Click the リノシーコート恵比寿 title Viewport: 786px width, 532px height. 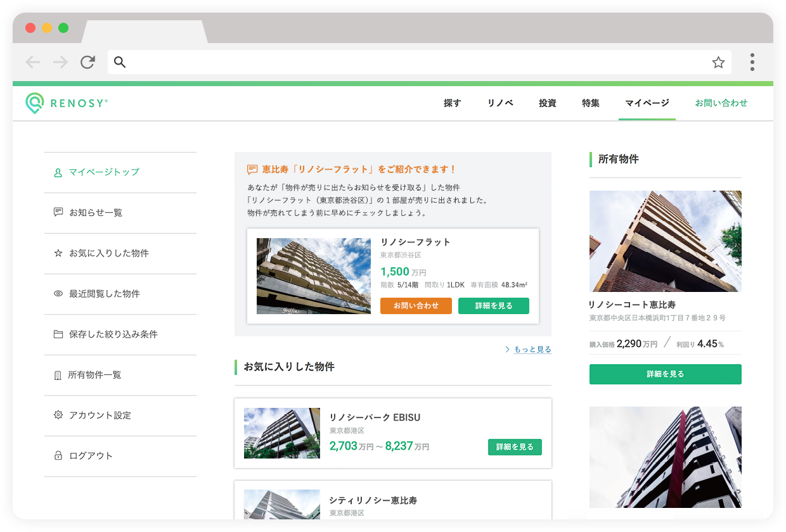[x=632, y=305]
